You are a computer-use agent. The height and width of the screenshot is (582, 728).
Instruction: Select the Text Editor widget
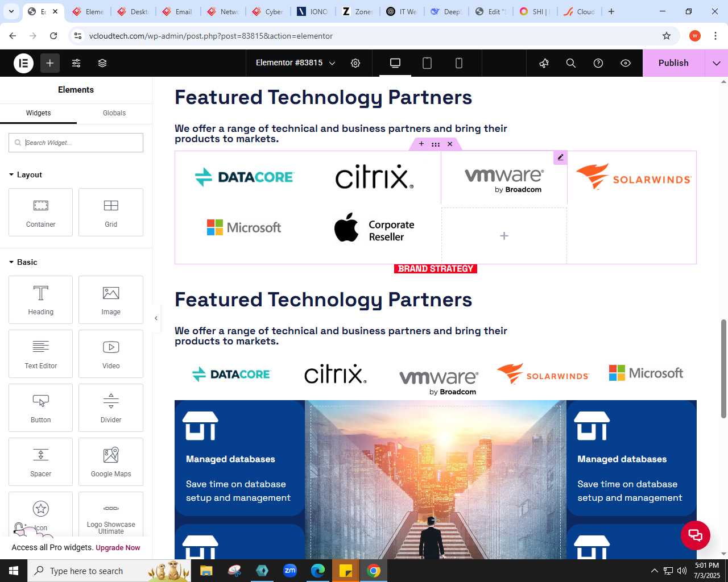point(40,354)
